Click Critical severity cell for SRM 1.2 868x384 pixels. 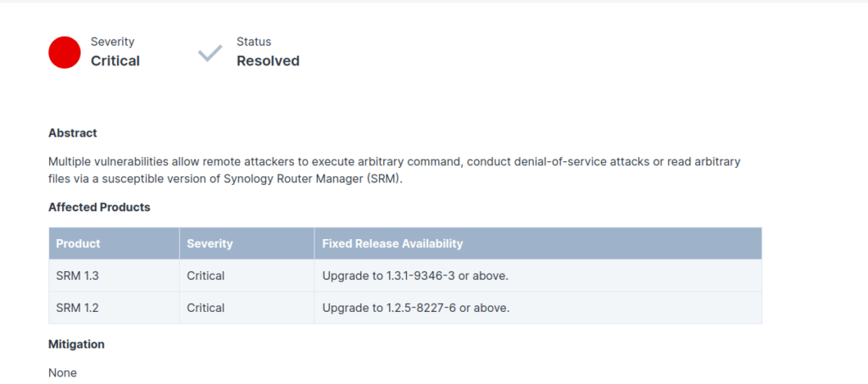tap(247, 308)
